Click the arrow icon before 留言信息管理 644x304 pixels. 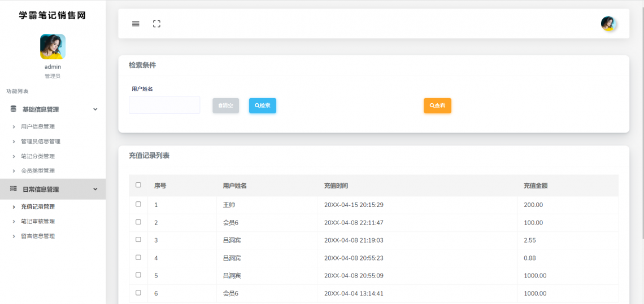[x=14, y=236]
